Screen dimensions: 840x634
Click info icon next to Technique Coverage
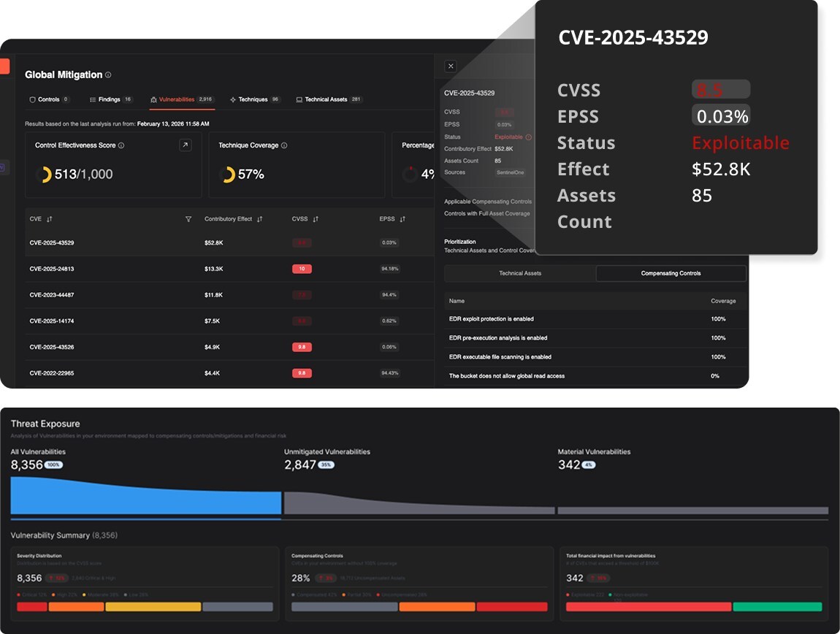coord(284,145)
